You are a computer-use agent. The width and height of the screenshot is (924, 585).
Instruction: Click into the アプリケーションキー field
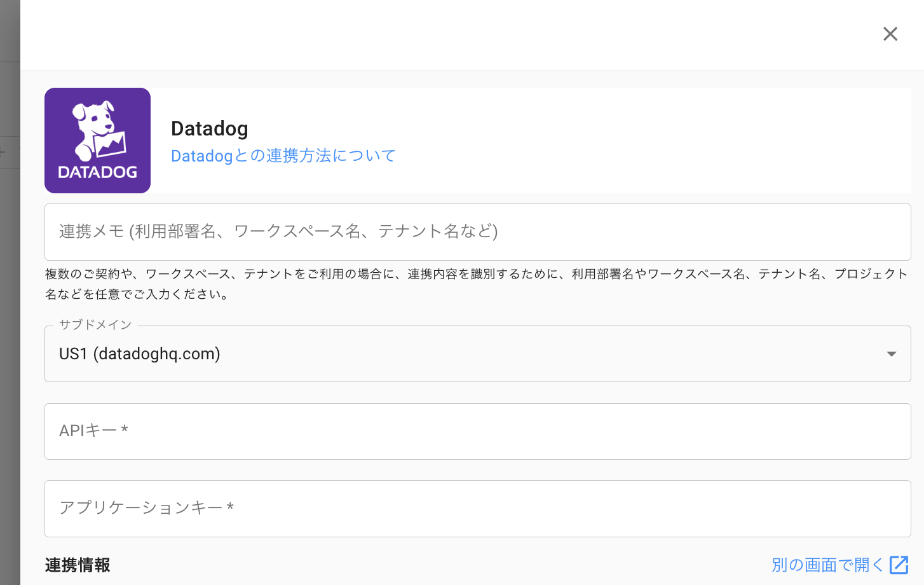[x=477, y=508]
